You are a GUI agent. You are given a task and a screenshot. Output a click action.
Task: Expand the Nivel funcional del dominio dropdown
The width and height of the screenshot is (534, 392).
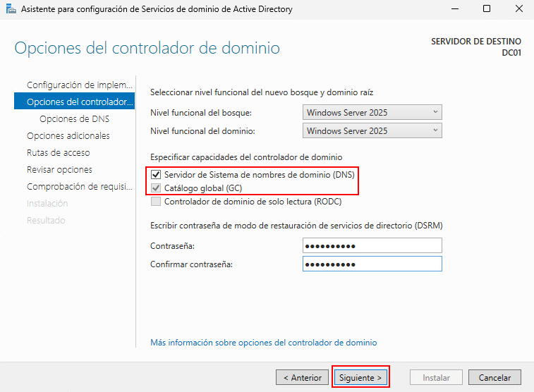[372, 131]
